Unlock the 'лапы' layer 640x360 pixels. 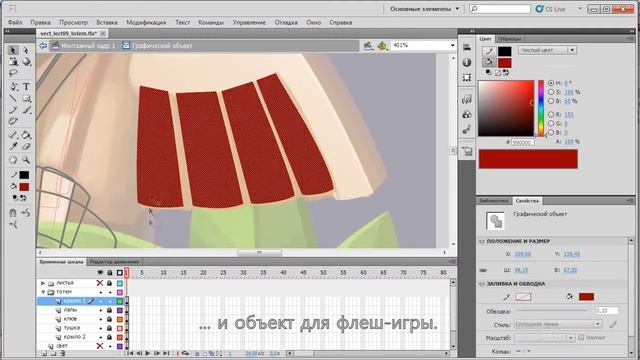click(x=109, y=310)
